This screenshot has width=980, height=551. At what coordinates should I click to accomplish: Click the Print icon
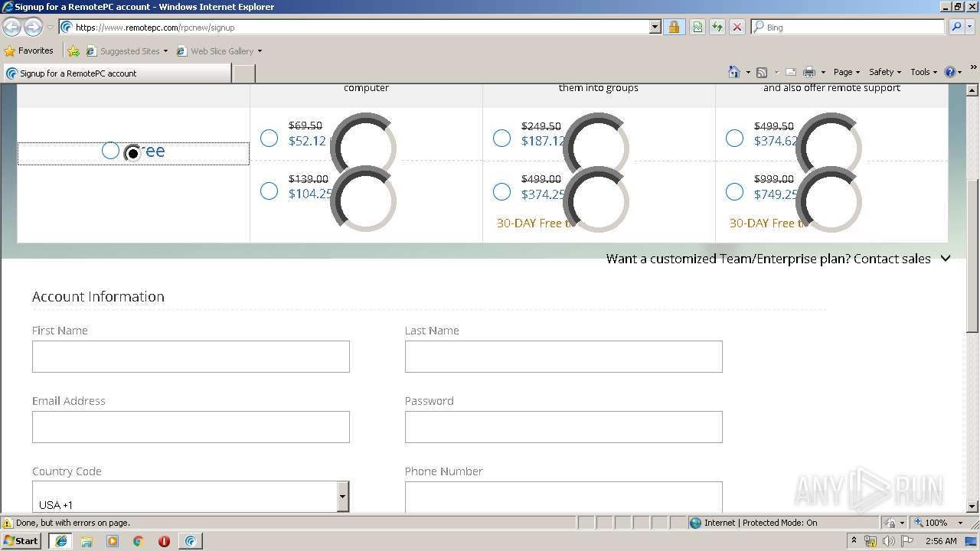tap(809, 72)
